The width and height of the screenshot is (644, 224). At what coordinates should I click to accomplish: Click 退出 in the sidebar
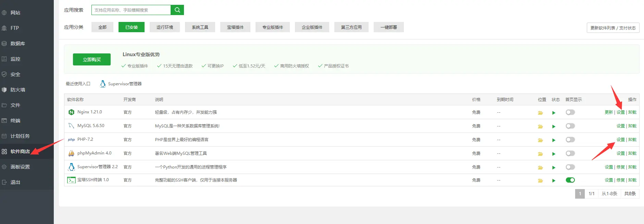[15, 182]
